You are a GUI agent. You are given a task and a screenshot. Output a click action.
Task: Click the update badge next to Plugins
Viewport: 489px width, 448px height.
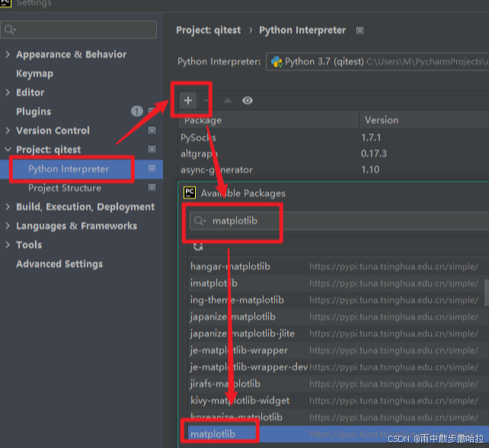[137, 111]
